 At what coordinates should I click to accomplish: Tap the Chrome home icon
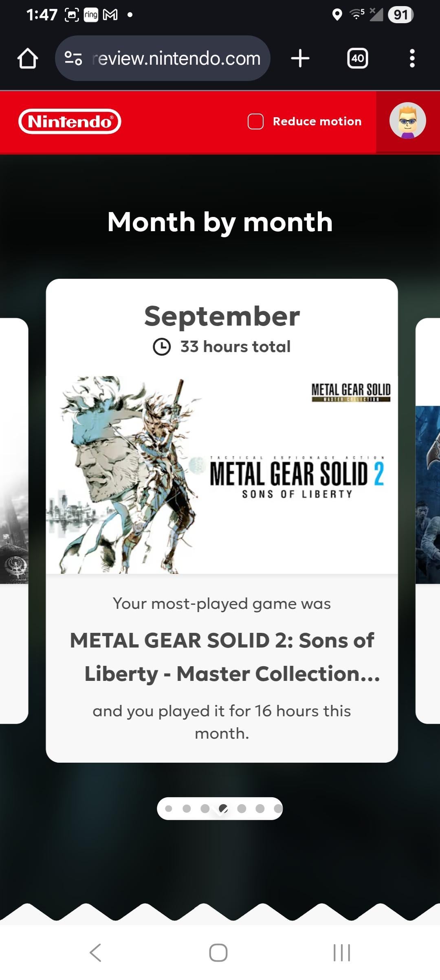[28, 58]
